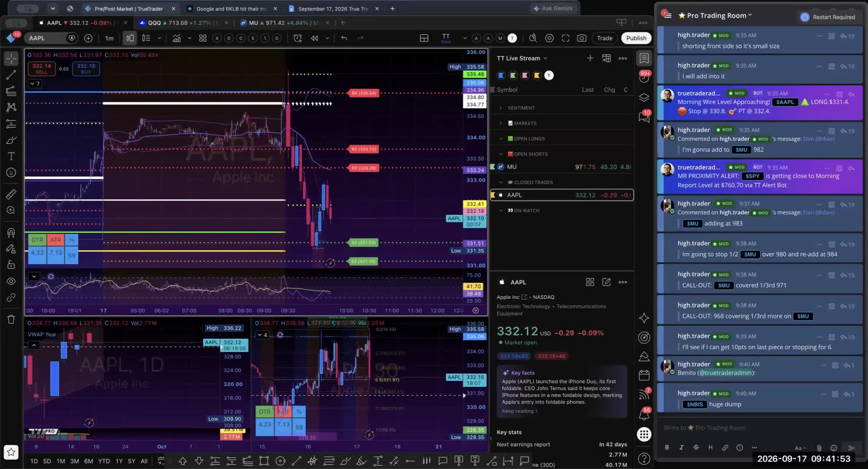Collapse the OPEN SHORTS section

(500, 154)
